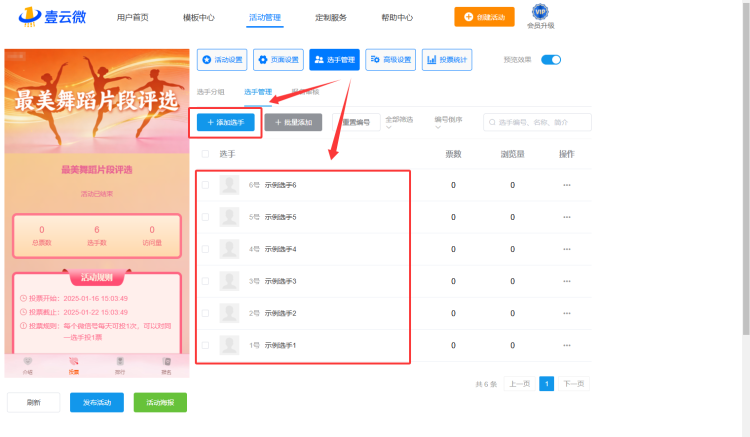This screenshot has width=750, height=437.
Task: Toggle the 预览效果 switch
Action: point(551,60)
